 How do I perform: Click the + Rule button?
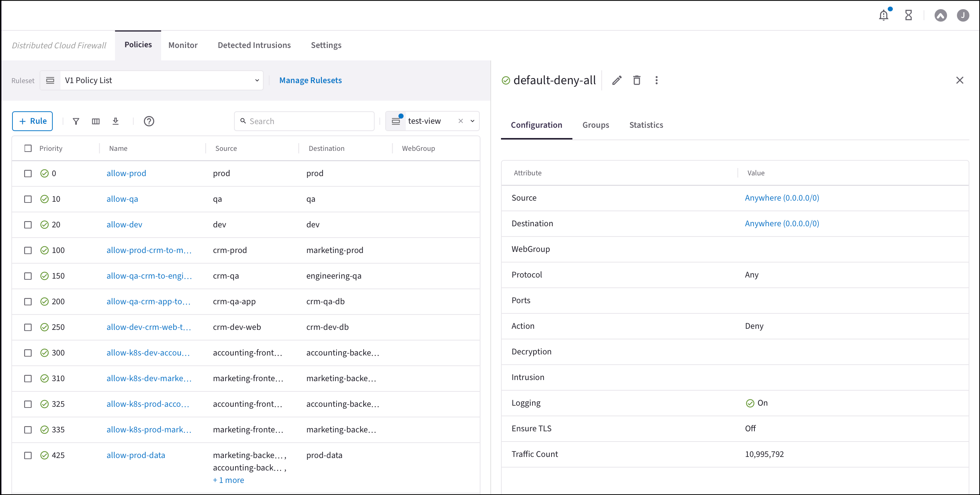point(32,121)
